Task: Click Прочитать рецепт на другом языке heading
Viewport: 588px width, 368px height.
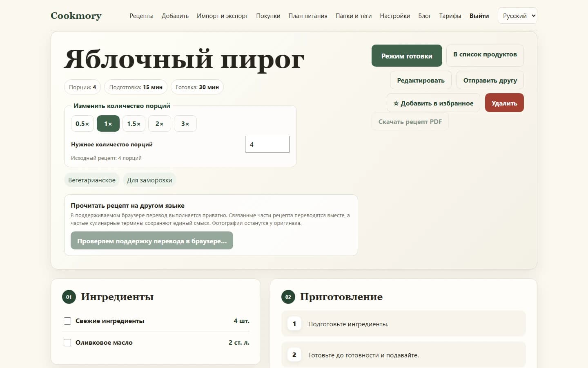Action: [127, 206]
